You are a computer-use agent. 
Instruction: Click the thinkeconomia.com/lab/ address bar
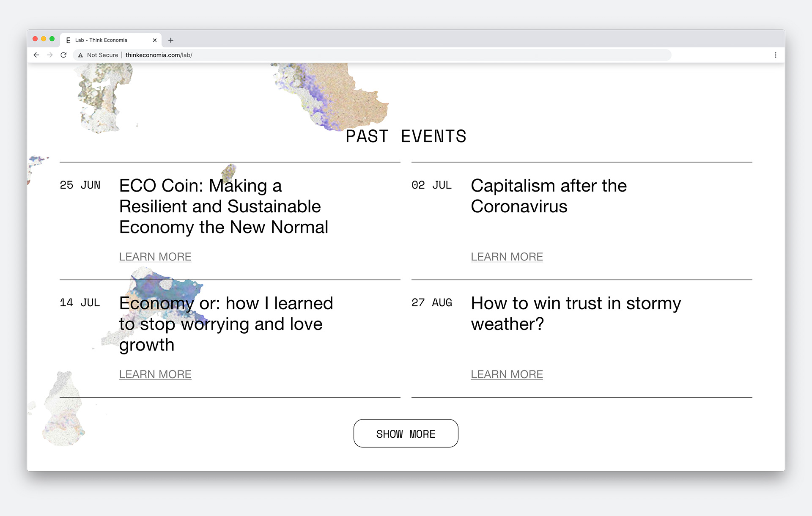159,55
